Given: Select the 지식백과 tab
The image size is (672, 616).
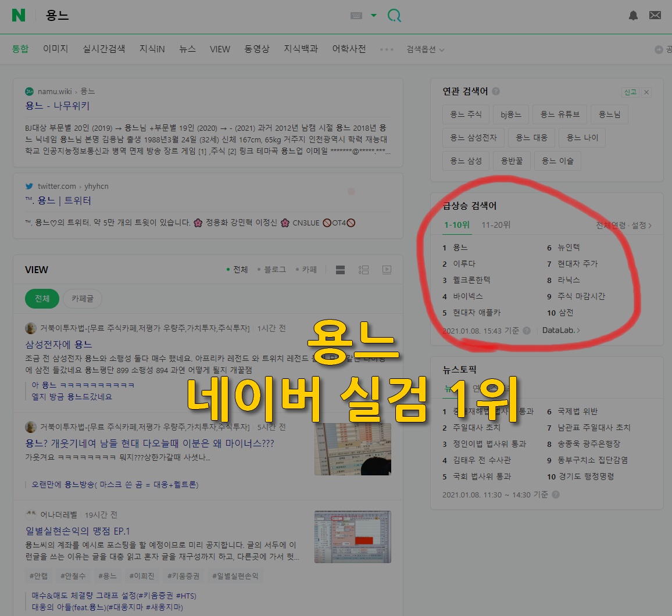Looking at the screenshot, I should [x=301, y=49].
